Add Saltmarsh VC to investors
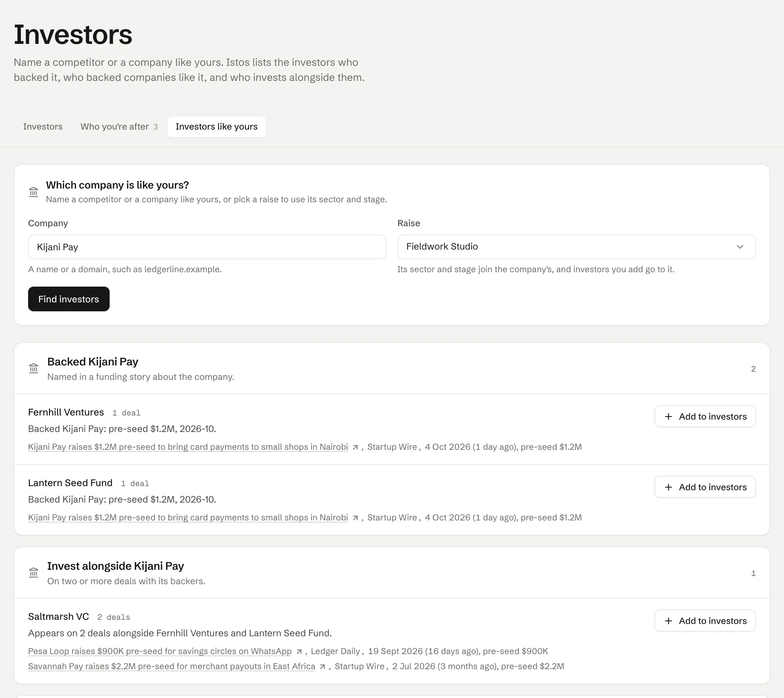784x698 pixels. click(705, 621)
